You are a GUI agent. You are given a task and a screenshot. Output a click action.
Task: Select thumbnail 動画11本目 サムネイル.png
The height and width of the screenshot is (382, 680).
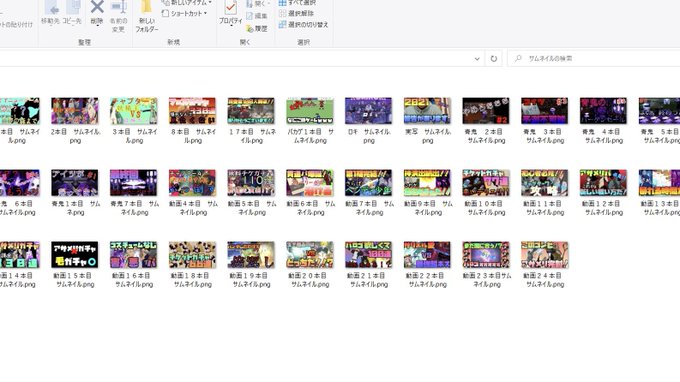(x=545, y=183)
